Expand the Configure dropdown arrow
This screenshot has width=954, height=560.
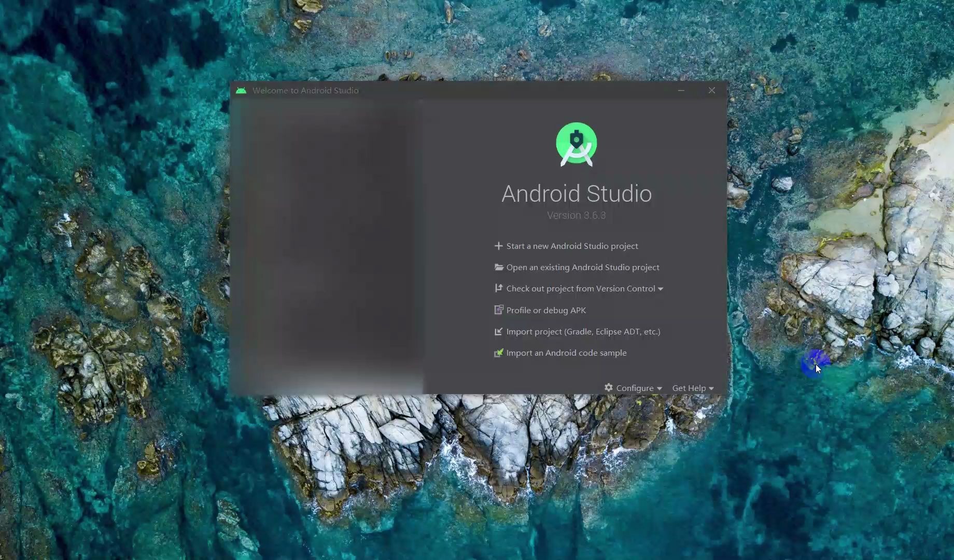[x=660, y=388]
